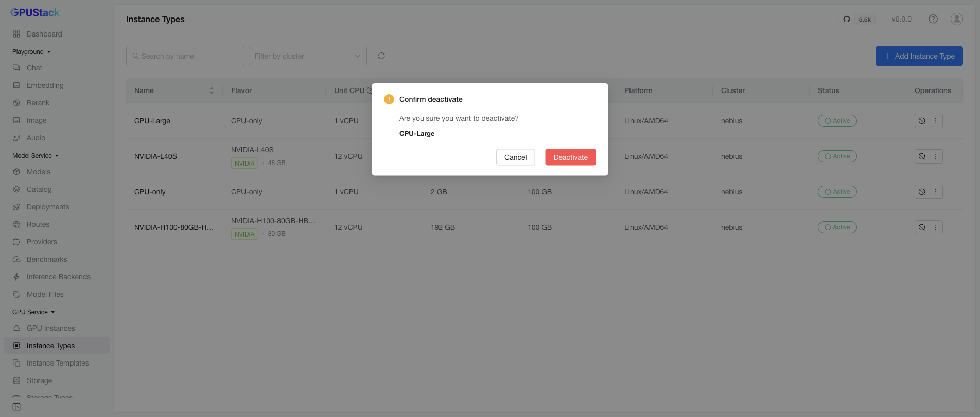This screenshot has height=417, width=980.
Task: Click Active status tag in CPU-Large row
Action: coord(837,121)
